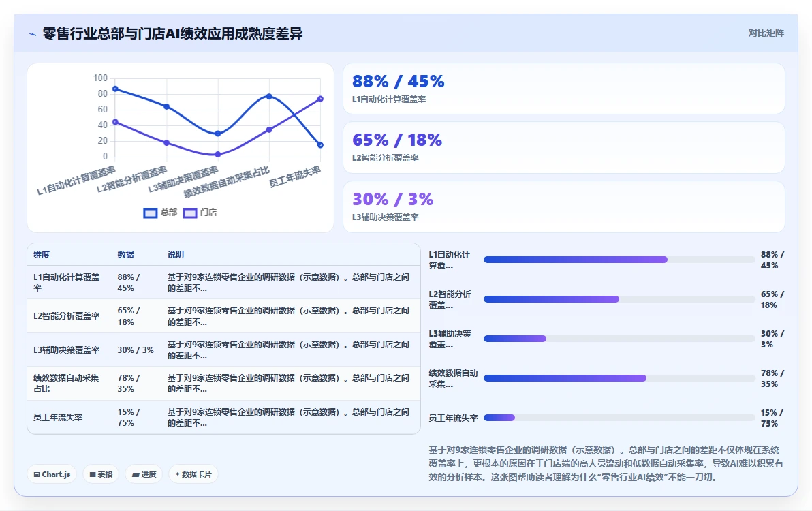Click the 绩效数据自动采集占比 chart axis label
This screenshot has height=511, width=812.
pos(227,182)
